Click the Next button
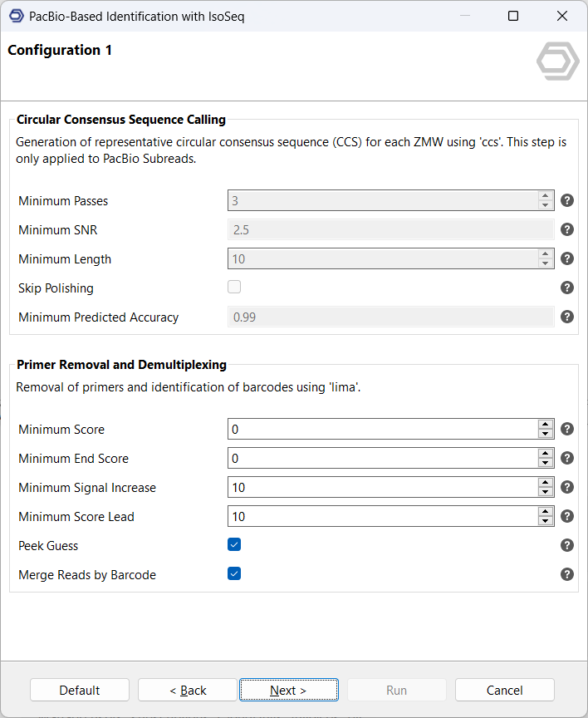Image resolution: width=588 pixels, height=718 pixels. coord(288,690)
